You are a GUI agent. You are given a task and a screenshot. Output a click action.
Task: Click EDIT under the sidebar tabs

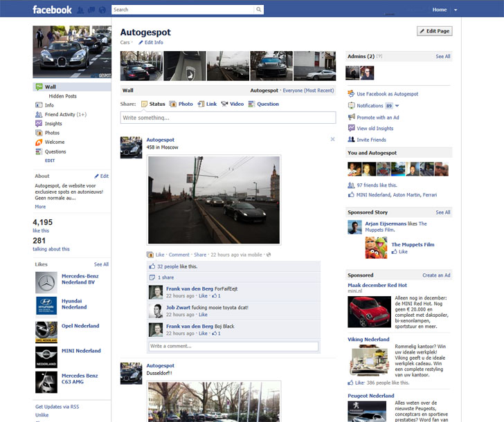coord(50,160)
